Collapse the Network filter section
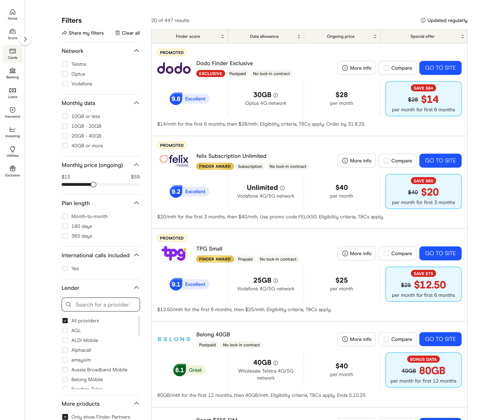The image size is (504, 420). [x=136, y=51]
